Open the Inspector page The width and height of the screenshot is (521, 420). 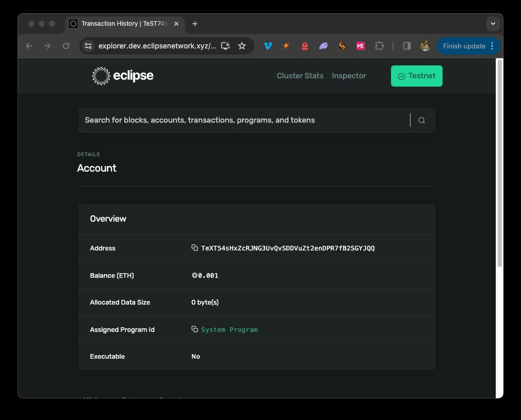[x=349, y=76]
